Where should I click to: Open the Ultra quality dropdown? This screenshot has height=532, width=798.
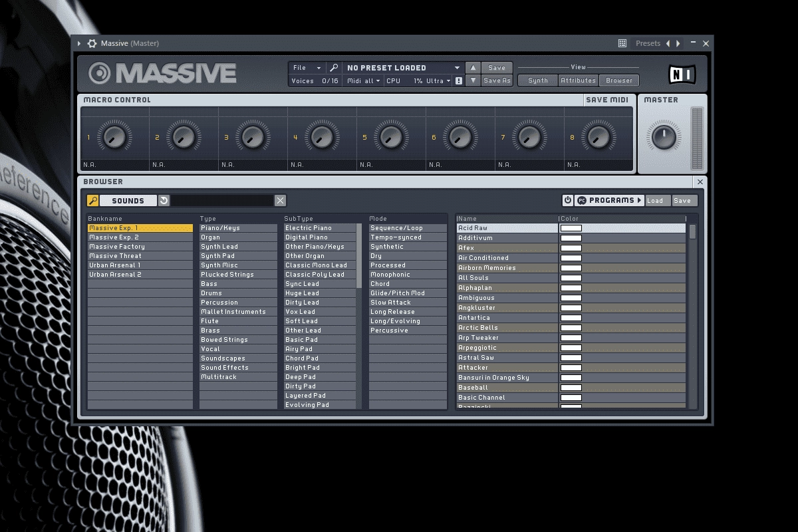tap(438, 80)
